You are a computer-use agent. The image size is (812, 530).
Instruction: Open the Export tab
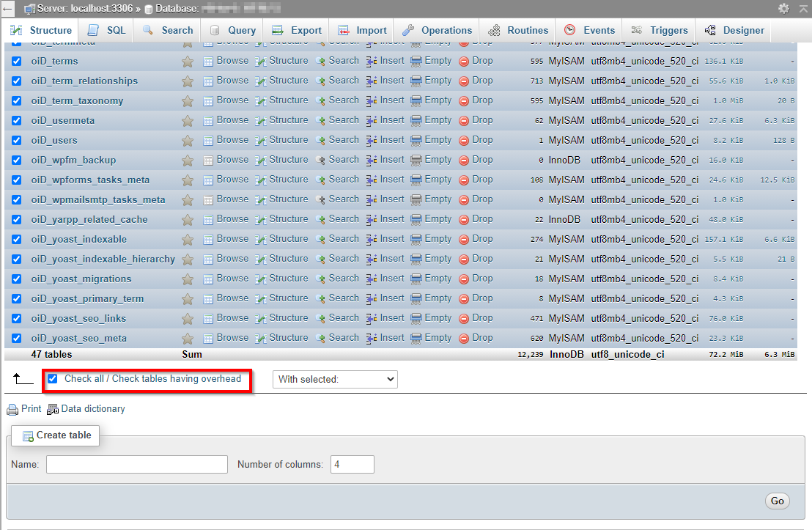coord(297,30)
